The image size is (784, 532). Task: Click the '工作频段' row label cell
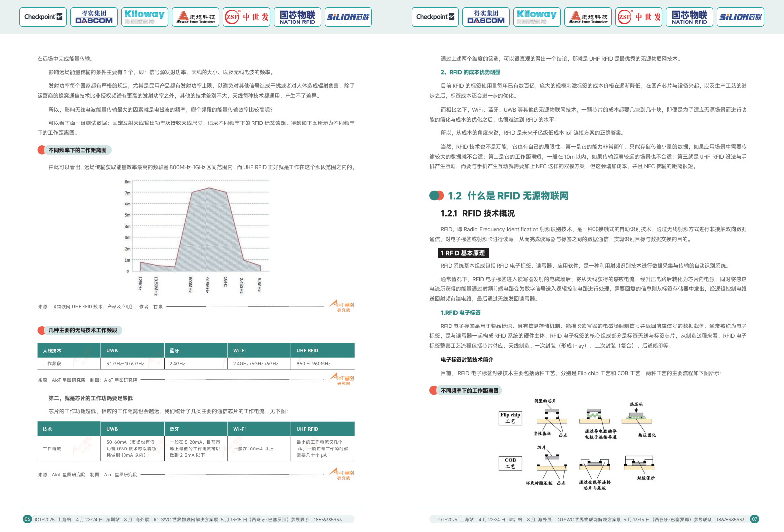(x=69, y=364)
